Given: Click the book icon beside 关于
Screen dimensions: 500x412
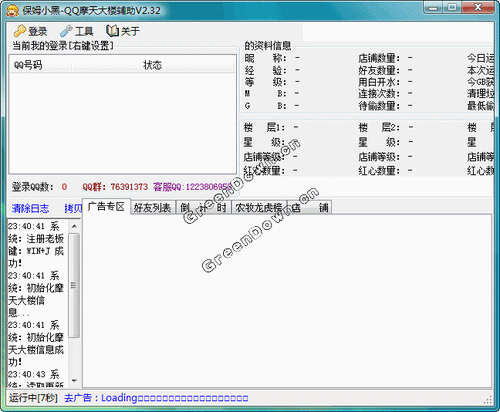Looking at the screenshot, I should pos(112,31).
